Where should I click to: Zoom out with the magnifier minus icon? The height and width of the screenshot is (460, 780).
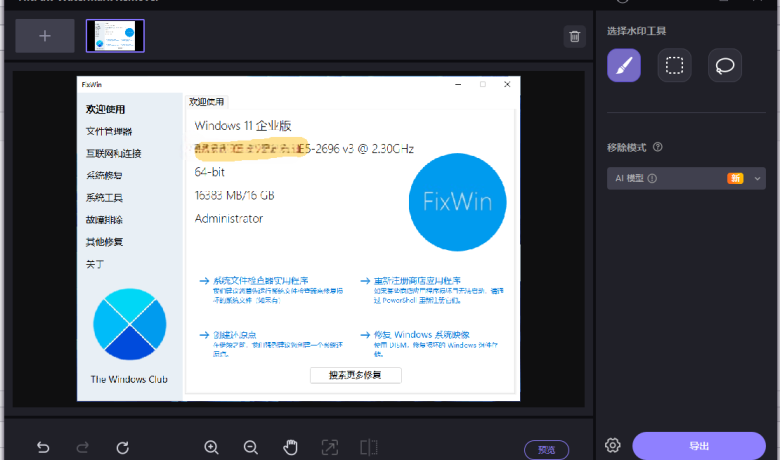tap(251, 448)
